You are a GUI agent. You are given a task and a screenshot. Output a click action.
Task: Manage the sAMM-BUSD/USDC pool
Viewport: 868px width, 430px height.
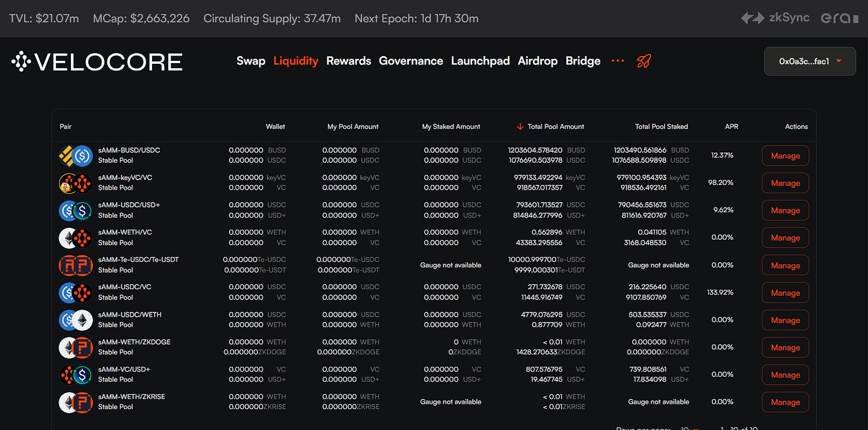click(785, 156)
